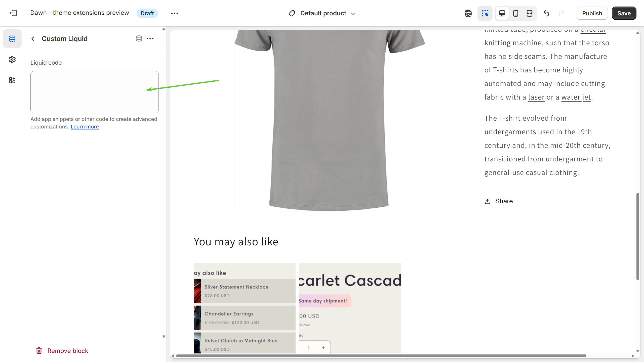
Task: Open theme actions three-dot menu
Action: click(174, 13)
